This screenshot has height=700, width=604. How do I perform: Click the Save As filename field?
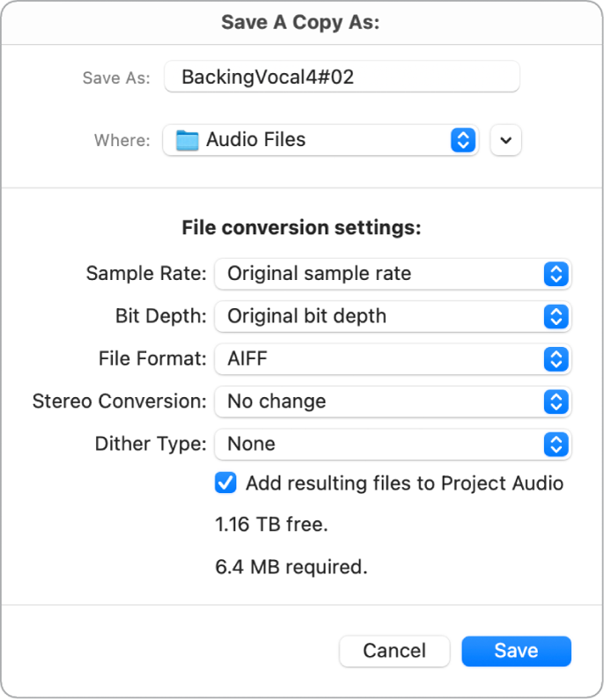pos(342,77)
